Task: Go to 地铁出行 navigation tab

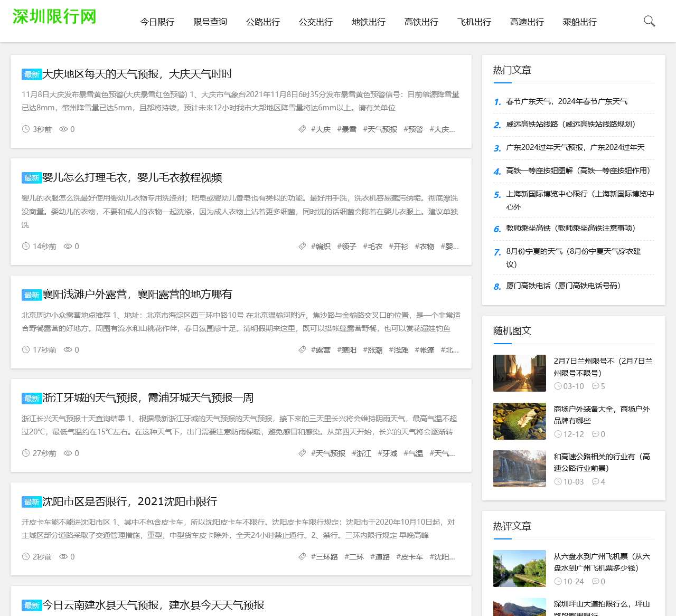Action: pos(368,22)
